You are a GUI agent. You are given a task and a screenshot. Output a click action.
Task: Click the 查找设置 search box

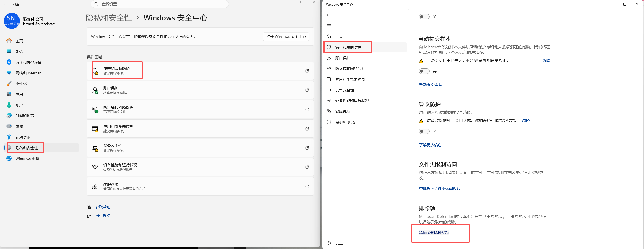click(x=160, y=4)
